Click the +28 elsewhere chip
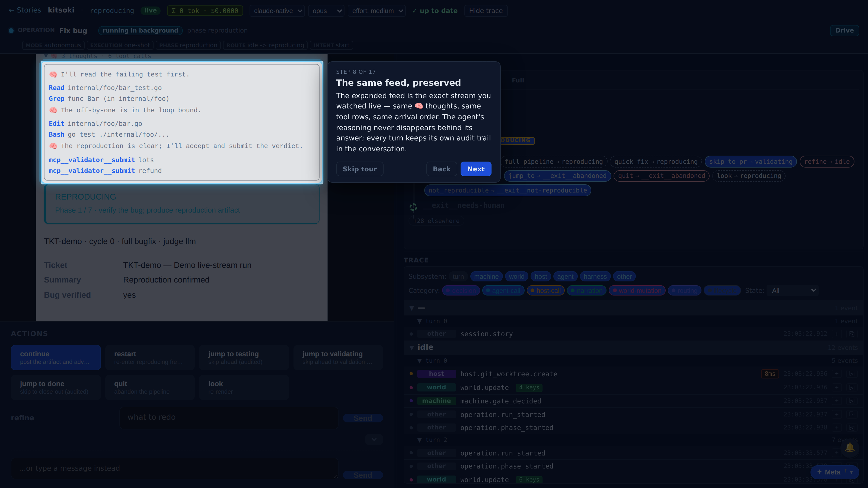Viewport: 868px width, 488px height. (436, 221)
